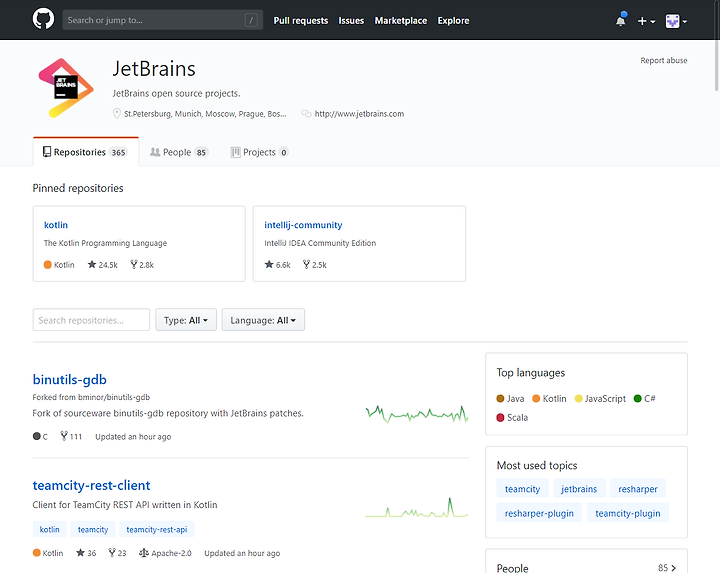
Task: Click the Apache-2.0 license scale icon
Action: (x=144, y=553)
